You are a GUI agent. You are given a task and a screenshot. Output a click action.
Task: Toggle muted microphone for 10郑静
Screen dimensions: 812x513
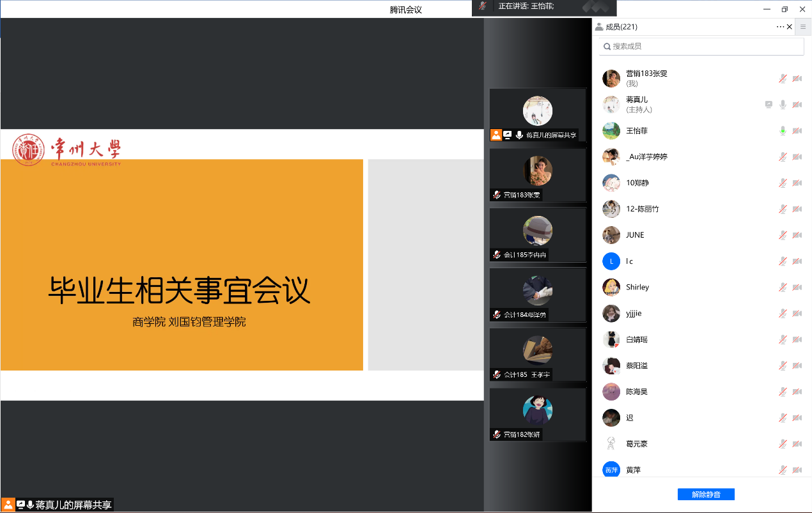(783, 183)
